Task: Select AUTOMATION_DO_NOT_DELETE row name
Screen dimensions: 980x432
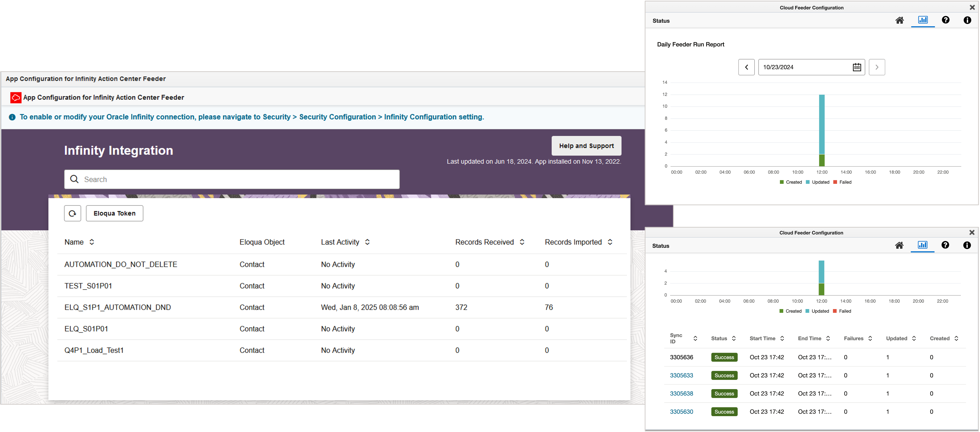Action: (x=121, y=265)
